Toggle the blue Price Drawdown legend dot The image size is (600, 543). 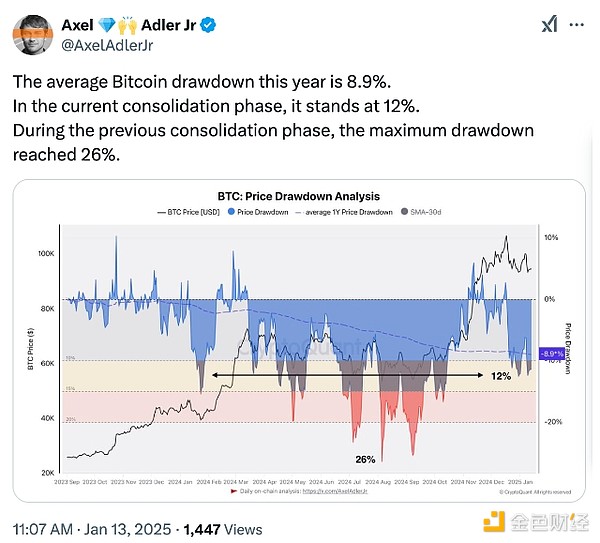[231, 212]
